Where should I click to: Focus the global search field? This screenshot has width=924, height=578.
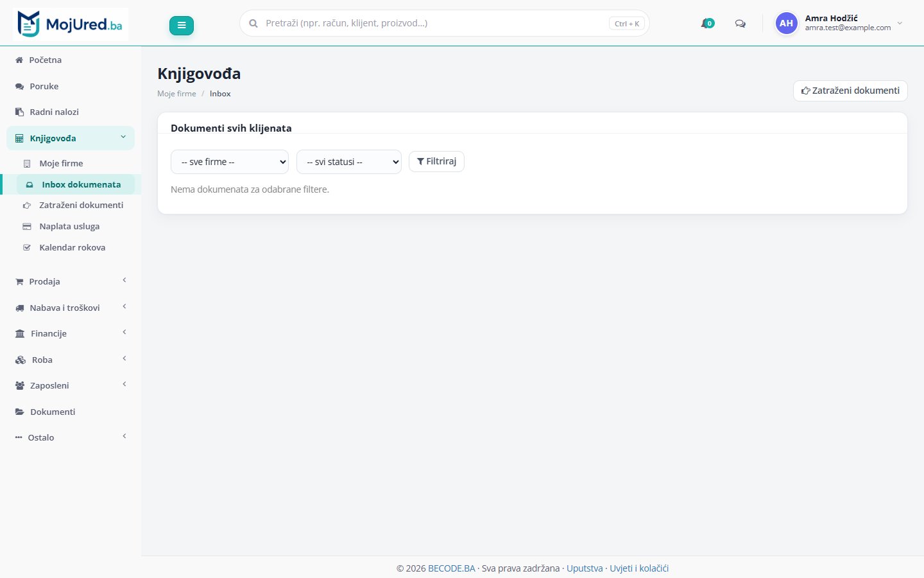pos(445,23)
